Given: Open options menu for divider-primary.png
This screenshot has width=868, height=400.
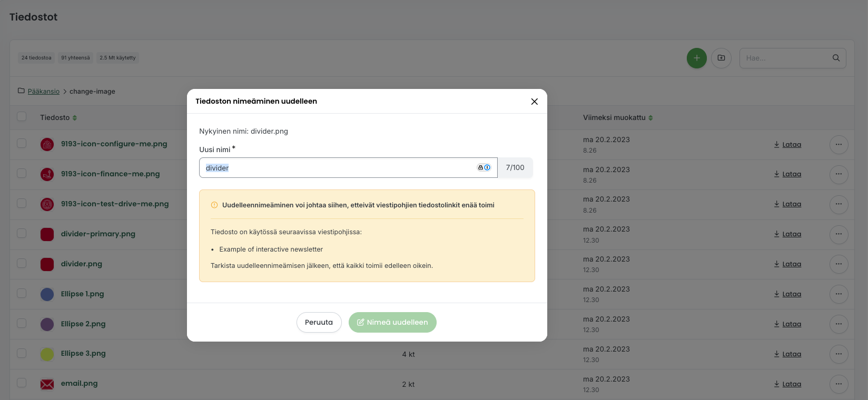Looking at the screenshot, I should [x=839, y=234].
